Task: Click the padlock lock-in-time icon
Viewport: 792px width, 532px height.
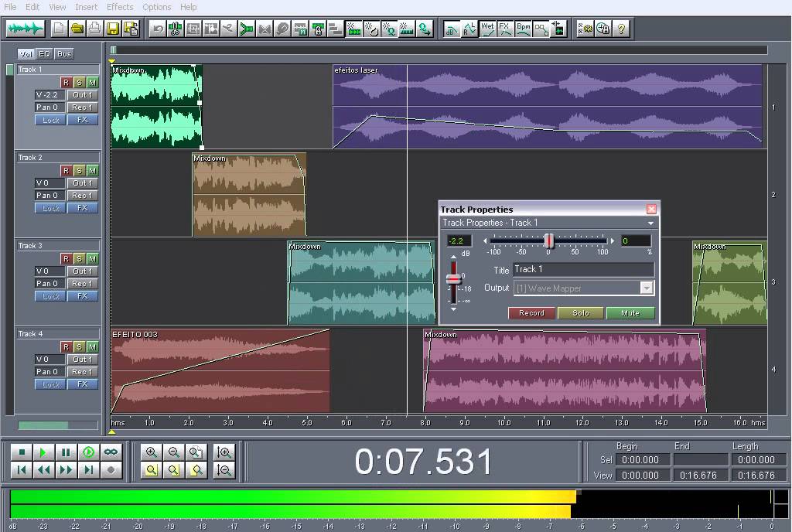Action: tap(318, 29)
